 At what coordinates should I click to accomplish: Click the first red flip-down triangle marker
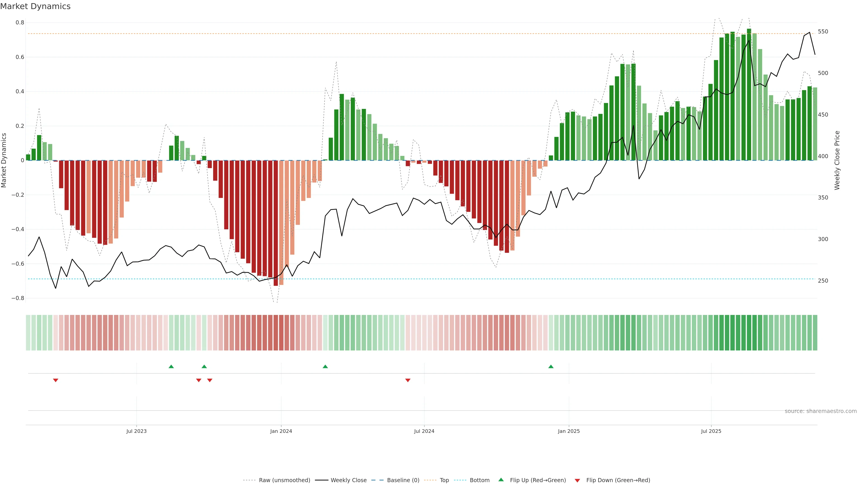(x=56, y=380)
